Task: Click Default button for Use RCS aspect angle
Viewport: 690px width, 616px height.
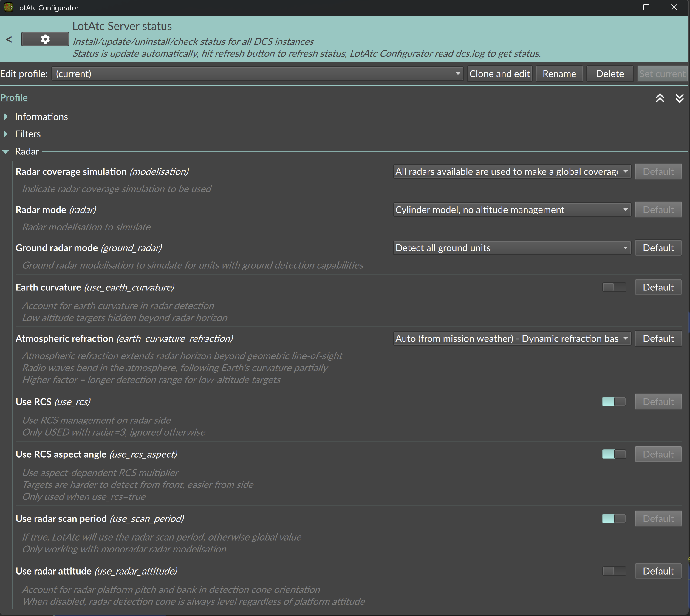Action: click(x=658, y=454)
